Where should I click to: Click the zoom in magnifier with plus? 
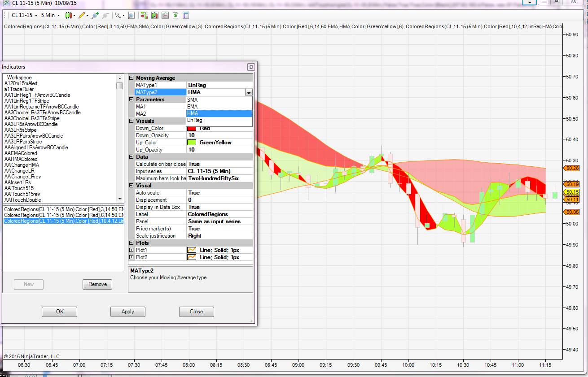click(x=95, y=15)
